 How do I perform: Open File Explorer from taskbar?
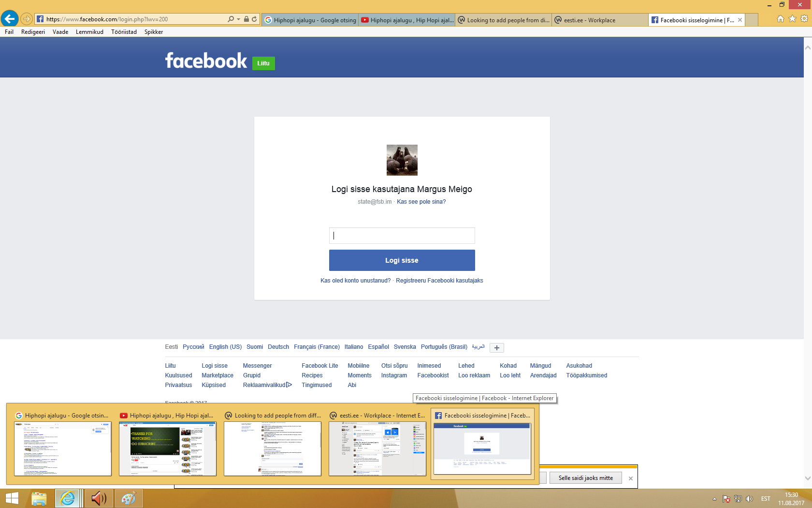[39, 498]
